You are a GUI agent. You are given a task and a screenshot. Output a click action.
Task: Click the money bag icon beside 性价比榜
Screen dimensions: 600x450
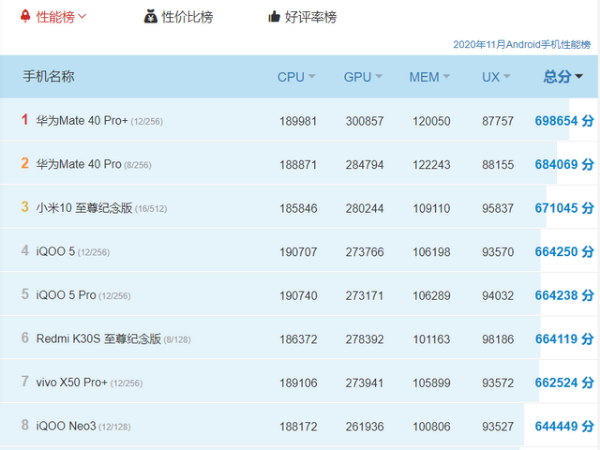(150, 17)
